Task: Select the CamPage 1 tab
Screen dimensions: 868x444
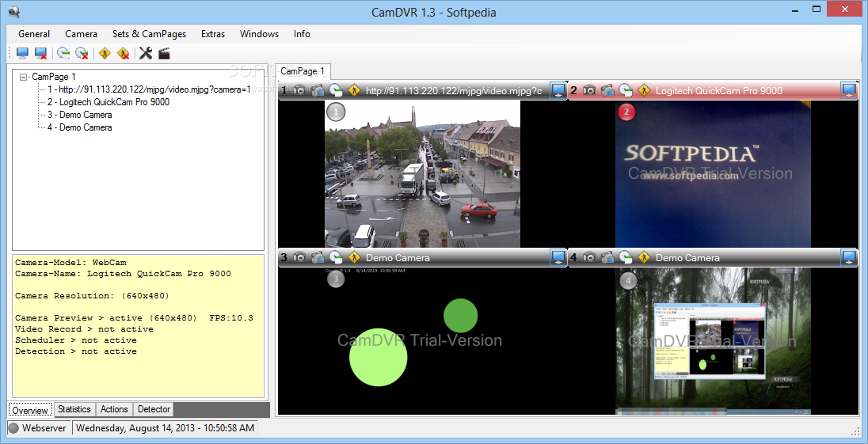Action: [x=303, y=71]
